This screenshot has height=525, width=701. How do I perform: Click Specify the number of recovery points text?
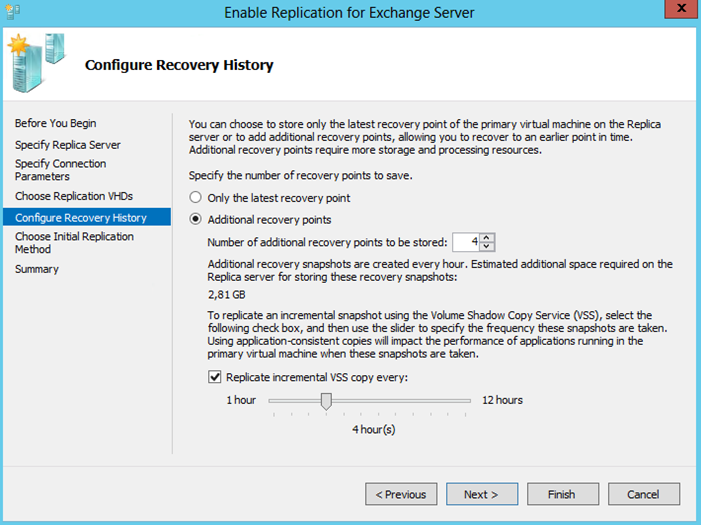coord(300,175)
